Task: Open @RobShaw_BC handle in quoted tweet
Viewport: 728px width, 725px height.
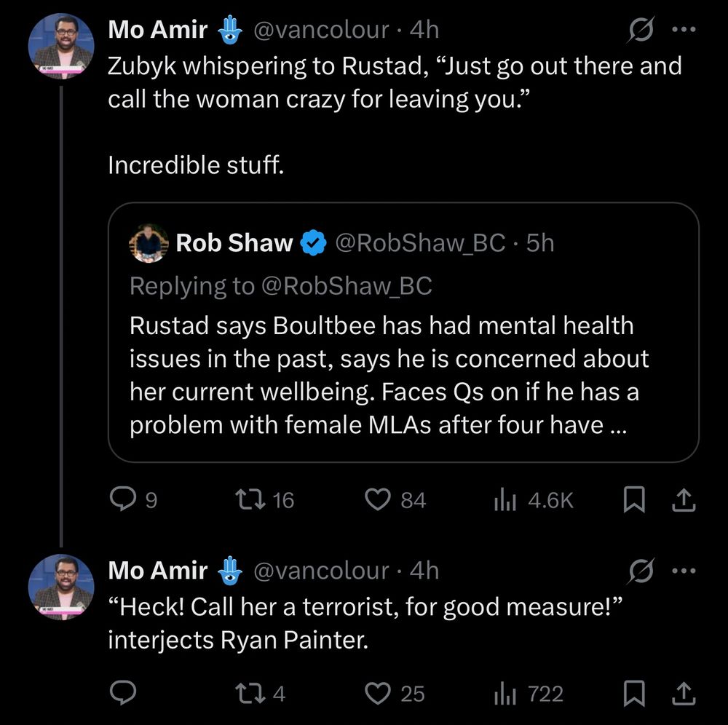Action: coord(419,243)
